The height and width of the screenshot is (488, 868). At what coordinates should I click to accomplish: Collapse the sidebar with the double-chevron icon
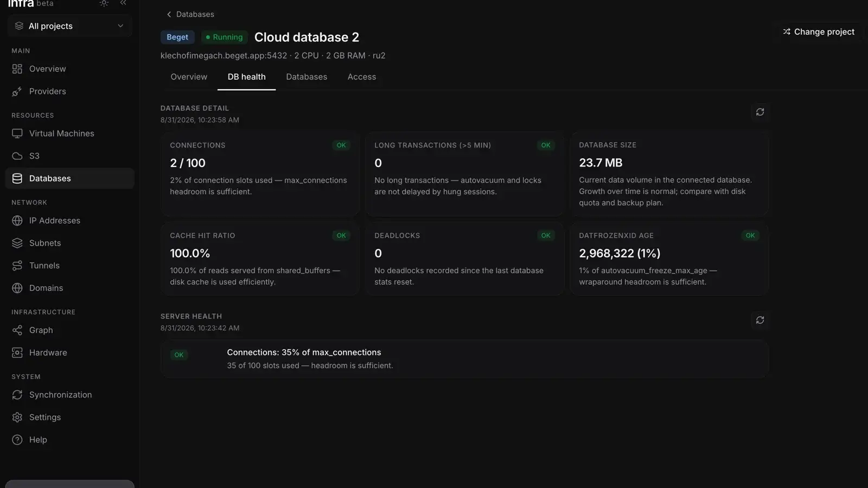[x=123, y=3]
